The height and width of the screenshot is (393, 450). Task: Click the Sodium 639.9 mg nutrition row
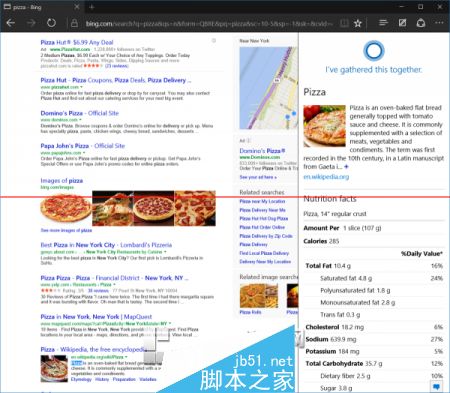(374, 339)
